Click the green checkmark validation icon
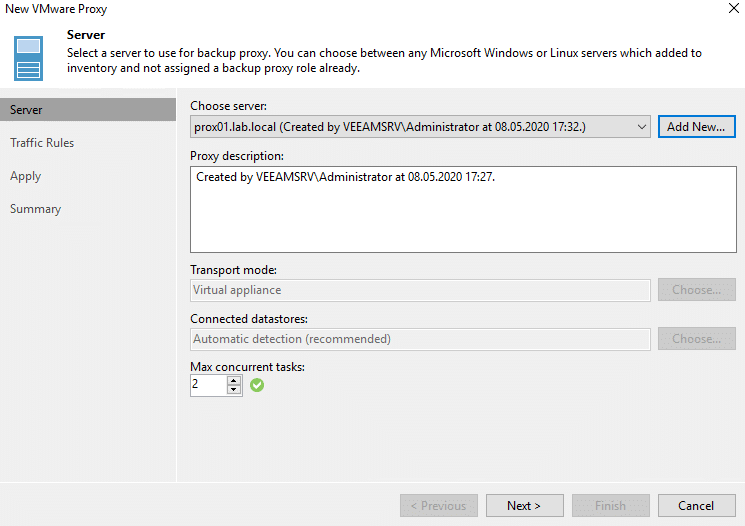Image resolution: width=745 pixels, height=526 pixels. coord(257,385)
